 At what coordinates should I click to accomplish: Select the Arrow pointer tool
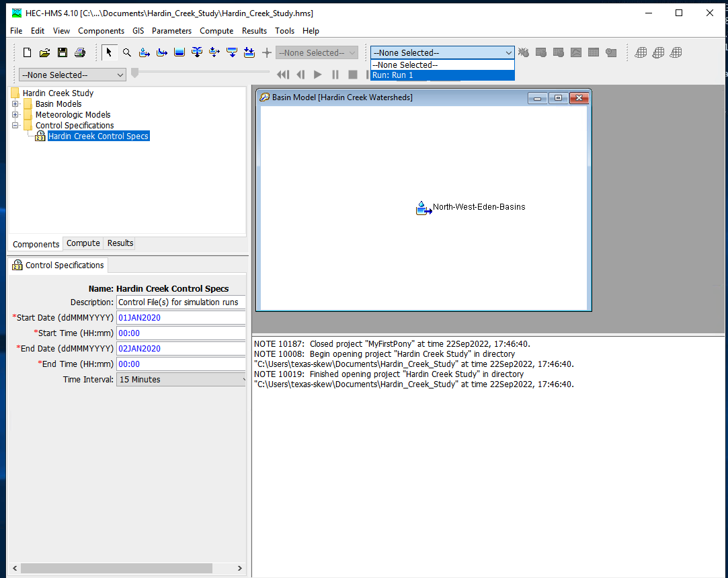coord(109,52)
